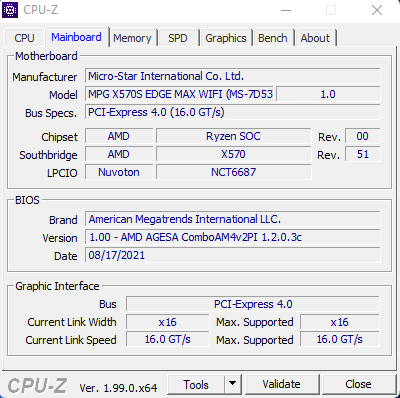Click the Current Link Width x16 value

168,322
